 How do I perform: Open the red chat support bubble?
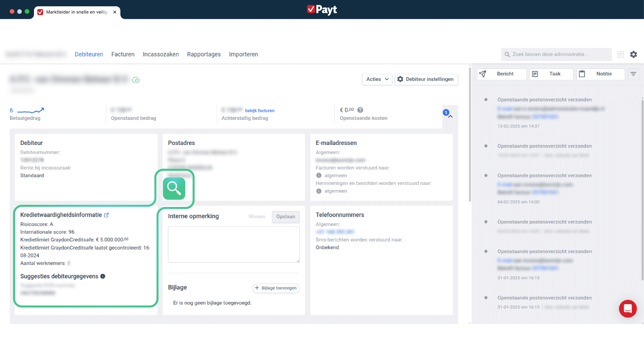tap(627, 309)
